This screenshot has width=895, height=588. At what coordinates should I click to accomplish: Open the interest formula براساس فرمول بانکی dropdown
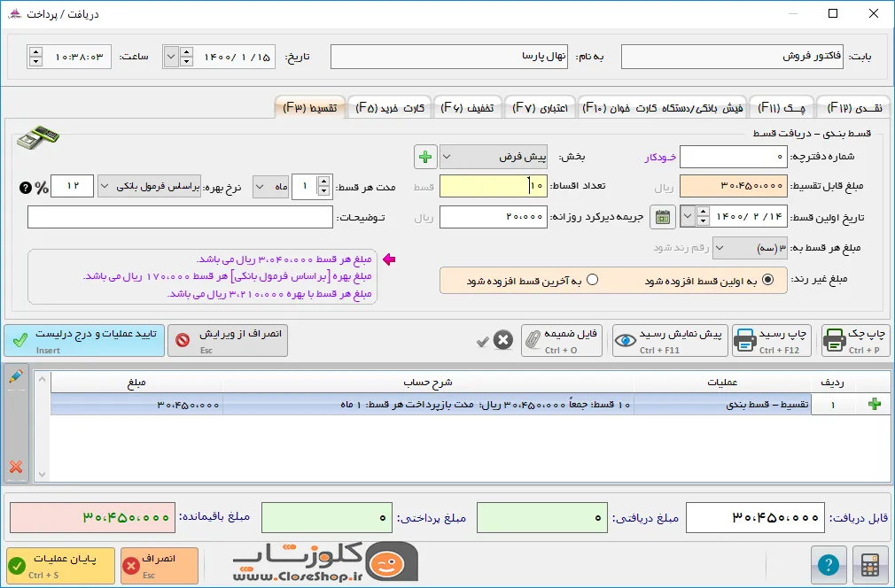pos(150,187)
